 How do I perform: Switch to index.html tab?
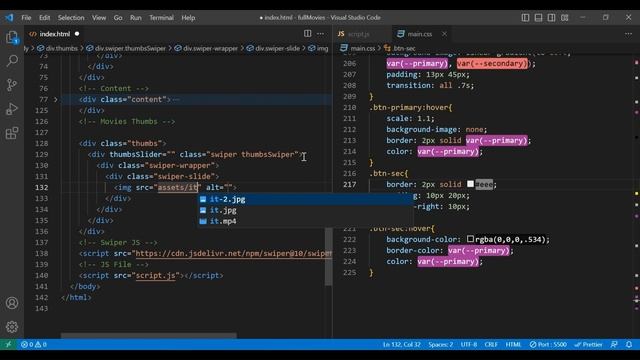tap(54, 34)
